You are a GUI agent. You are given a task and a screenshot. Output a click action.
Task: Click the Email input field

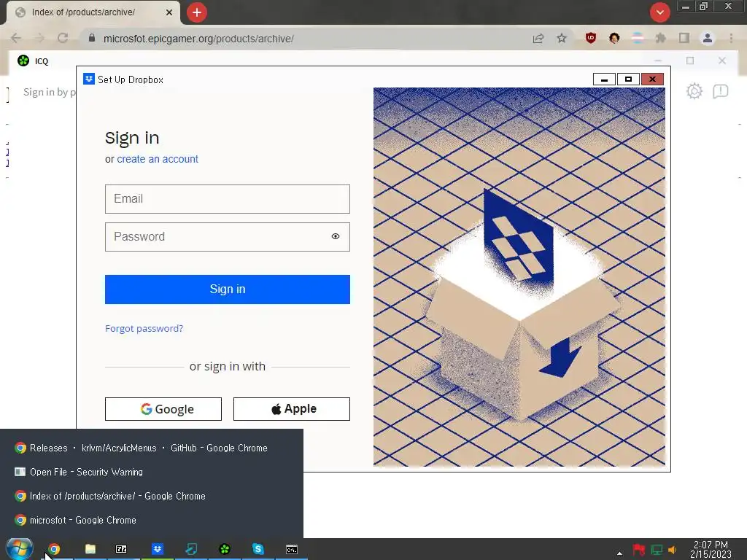[228, 199]
